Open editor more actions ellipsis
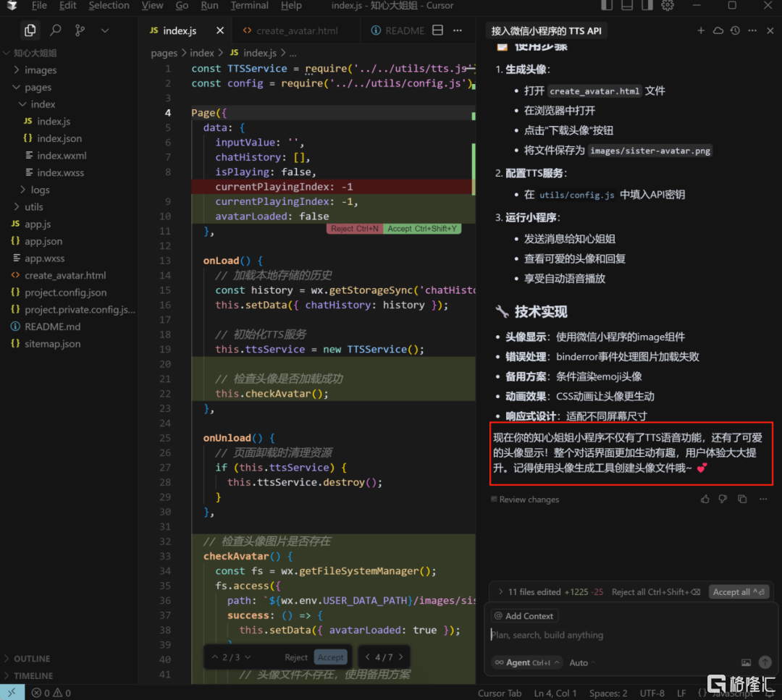Image resolution: width=782 pixels, height=700 pixels. tap(458, 30)
